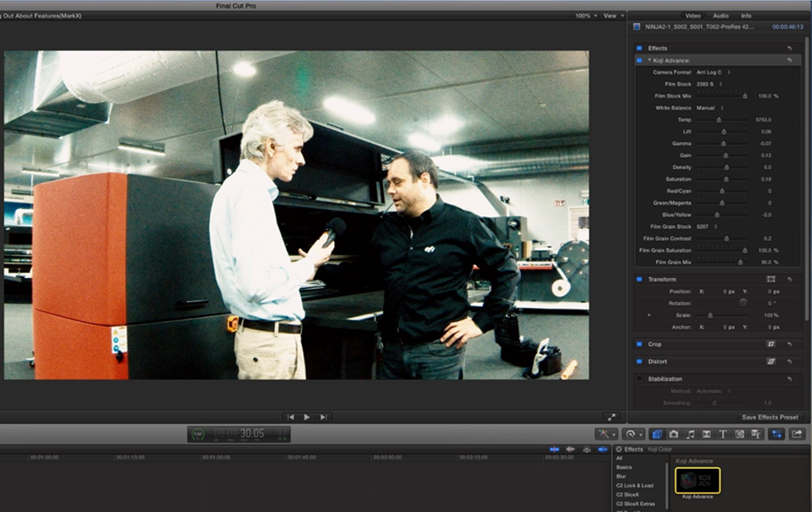The height and width of the screenshot is (512, 812).
Task: Click the Share export icon
Action: click(796, 434)
